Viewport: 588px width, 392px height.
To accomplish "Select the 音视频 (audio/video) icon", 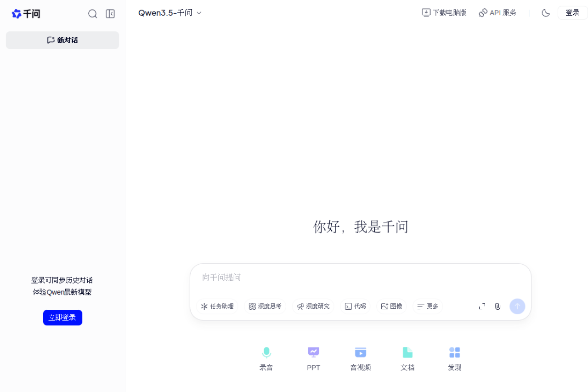I will coord(360,358).
